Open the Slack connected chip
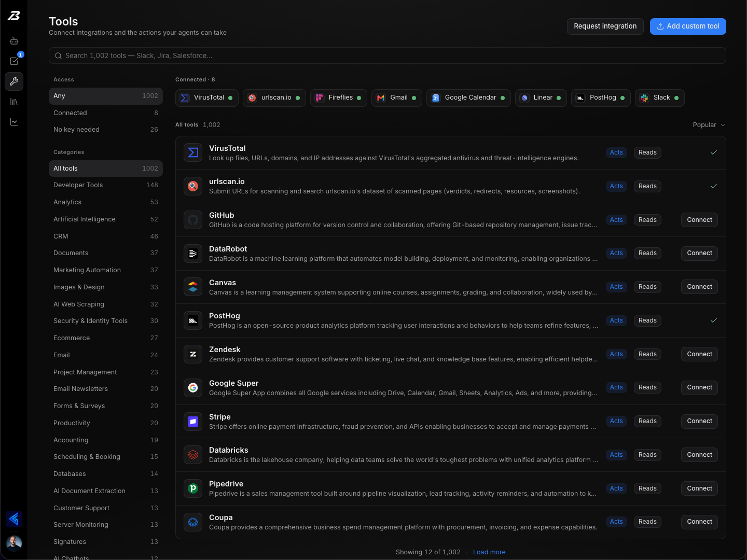Image resolution: width=747 pixels, height=560 pixels. (660, 97)
